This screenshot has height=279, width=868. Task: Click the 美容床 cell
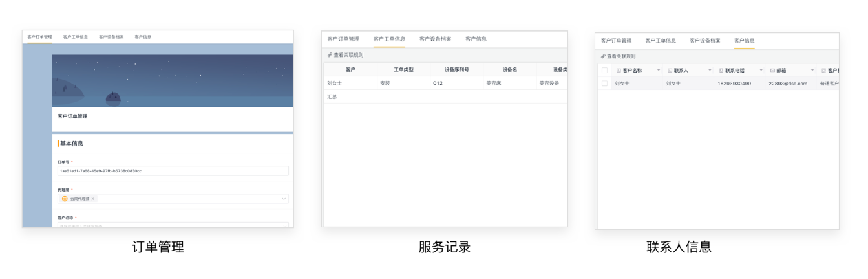pos(509,83)
